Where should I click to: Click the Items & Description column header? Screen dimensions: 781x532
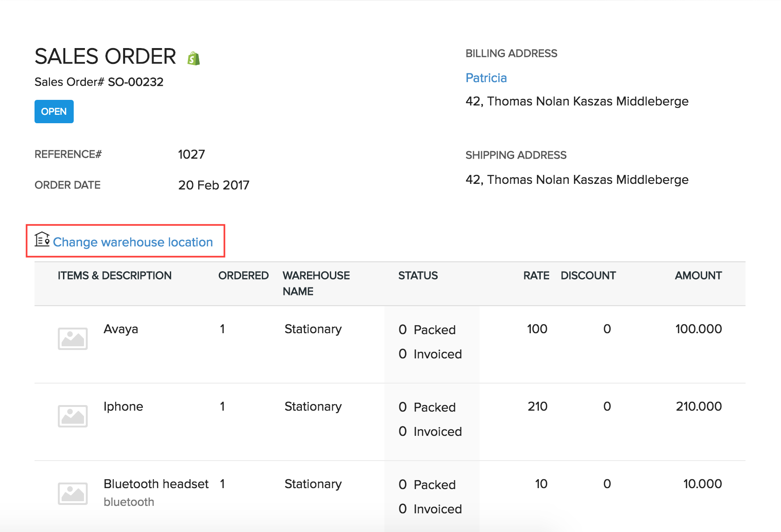click(x=115, y=276)
